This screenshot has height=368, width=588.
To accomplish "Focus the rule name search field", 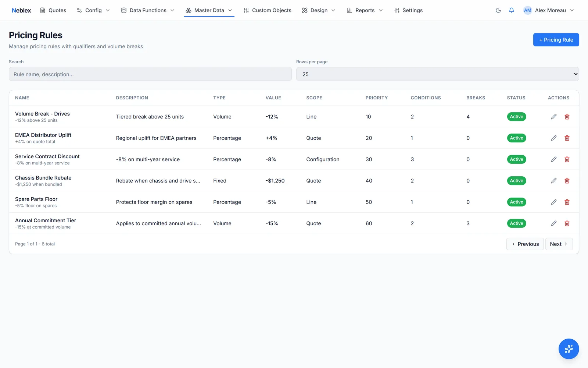I will [x=150, y=74].
